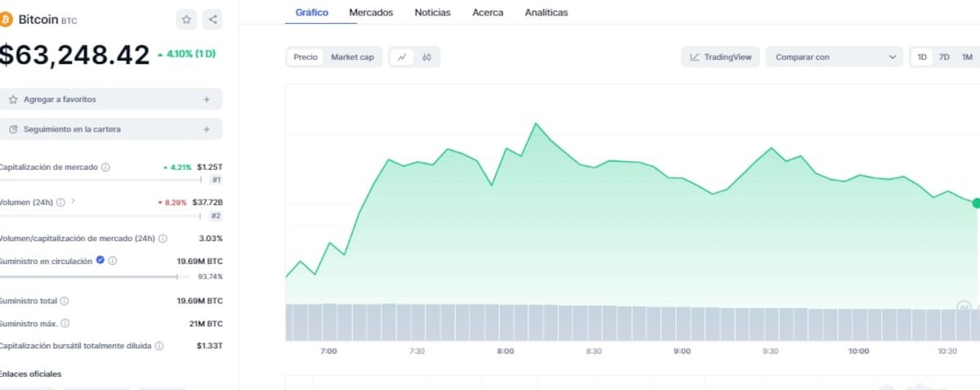
Task: Toggle chart to Market cap view
Action: coord(352,57)
